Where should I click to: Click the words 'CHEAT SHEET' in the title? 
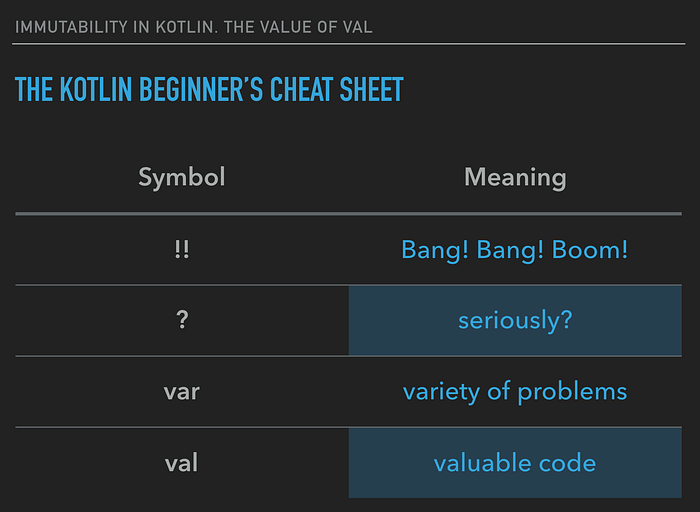point(337,90)
